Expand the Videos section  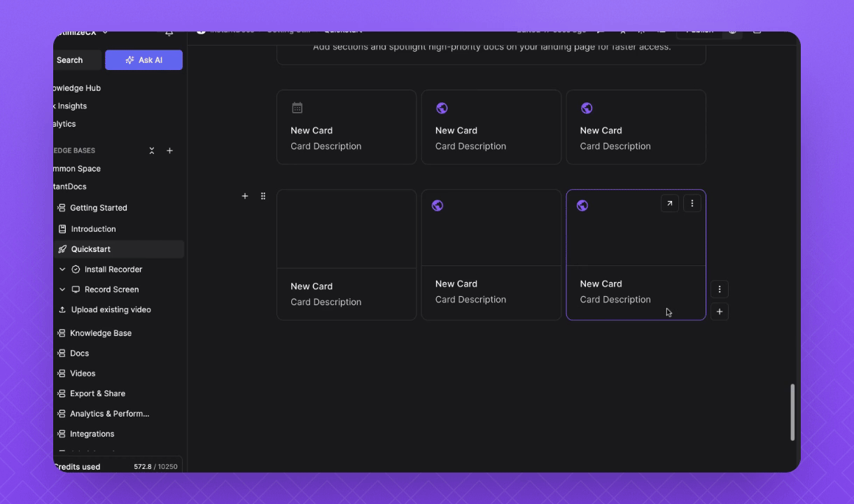[60, 374]
